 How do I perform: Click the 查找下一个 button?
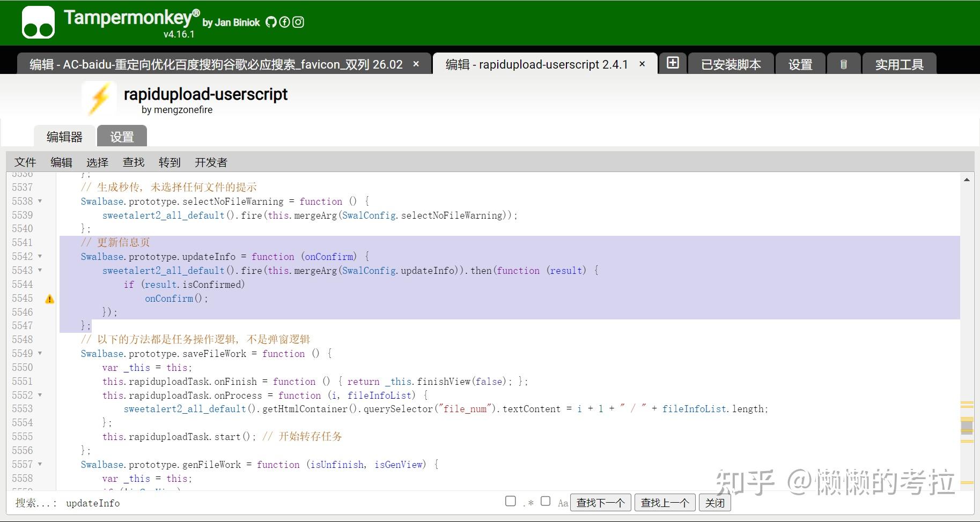pyautogui.click(x=601, y=503)
